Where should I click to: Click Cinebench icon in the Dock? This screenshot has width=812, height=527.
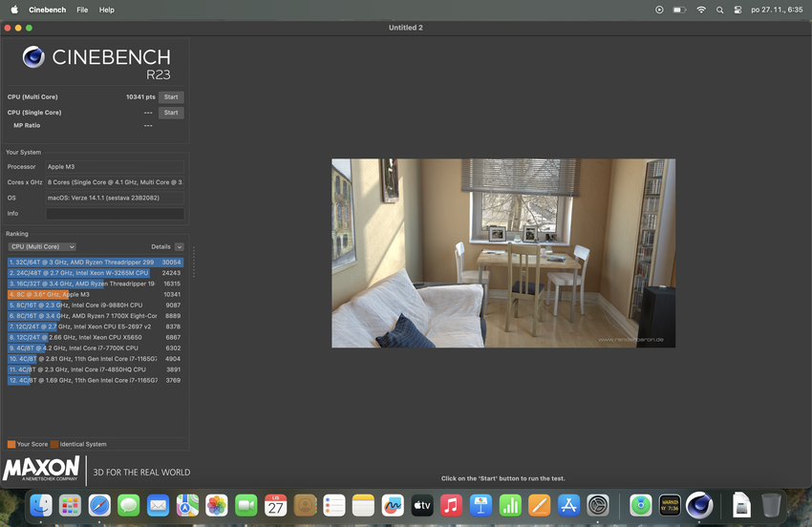699,505
